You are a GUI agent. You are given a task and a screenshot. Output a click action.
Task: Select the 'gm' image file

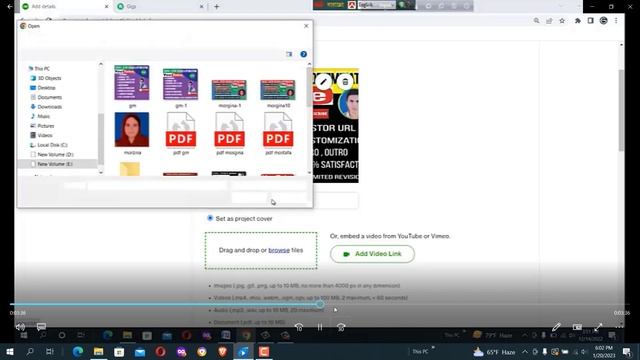coord(132,86)
